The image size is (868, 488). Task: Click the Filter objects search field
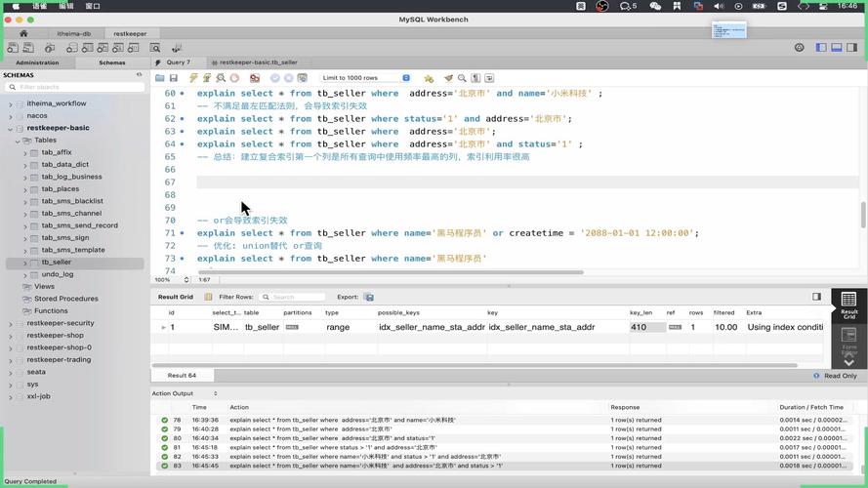[x=75, y=87]
